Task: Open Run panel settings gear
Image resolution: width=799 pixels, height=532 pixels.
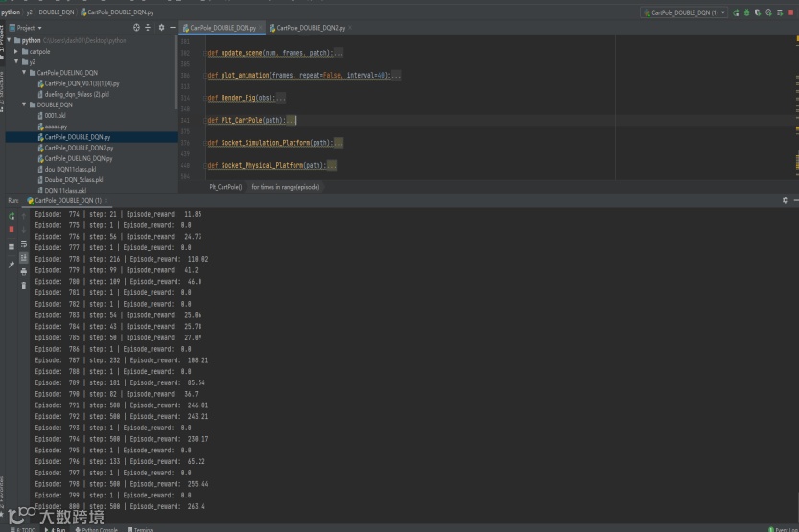Action: pyautogui.click(x=786, y=200)
